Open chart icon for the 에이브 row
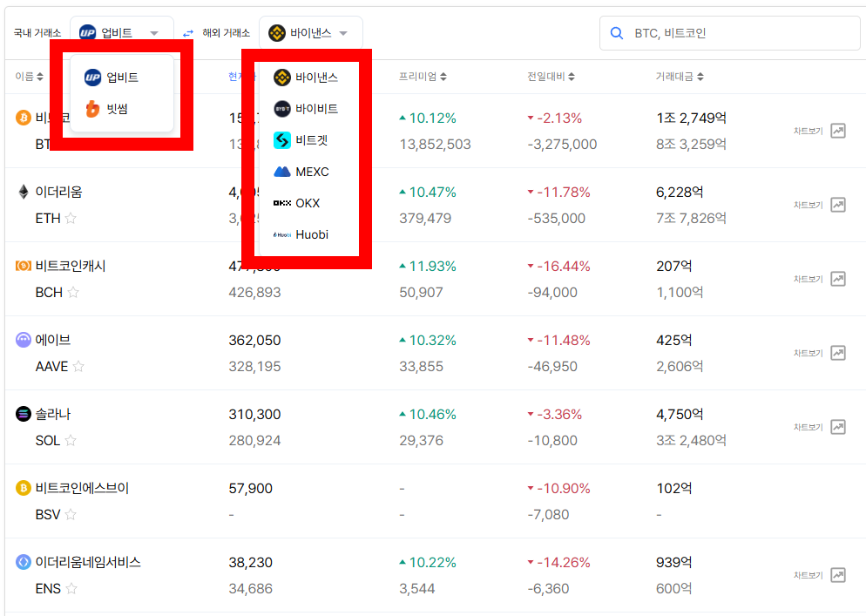Image resolution: width=866 pixels, height=616 pixels. point(838,353)
